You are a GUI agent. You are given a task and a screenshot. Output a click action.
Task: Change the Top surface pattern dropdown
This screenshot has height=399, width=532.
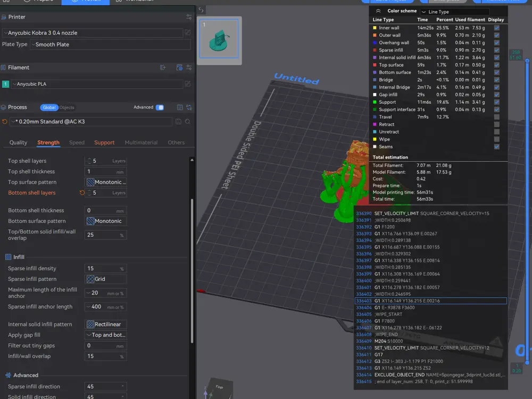(106, 182)
